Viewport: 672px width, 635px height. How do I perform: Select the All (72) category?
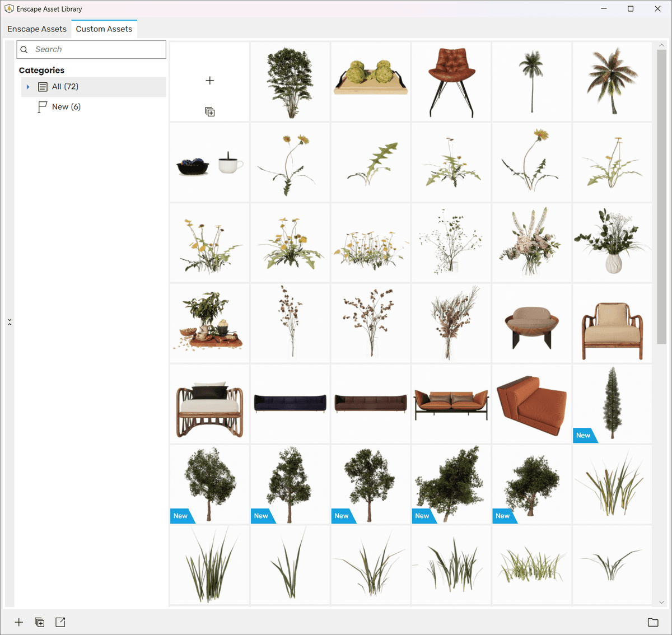pos(65,87)
